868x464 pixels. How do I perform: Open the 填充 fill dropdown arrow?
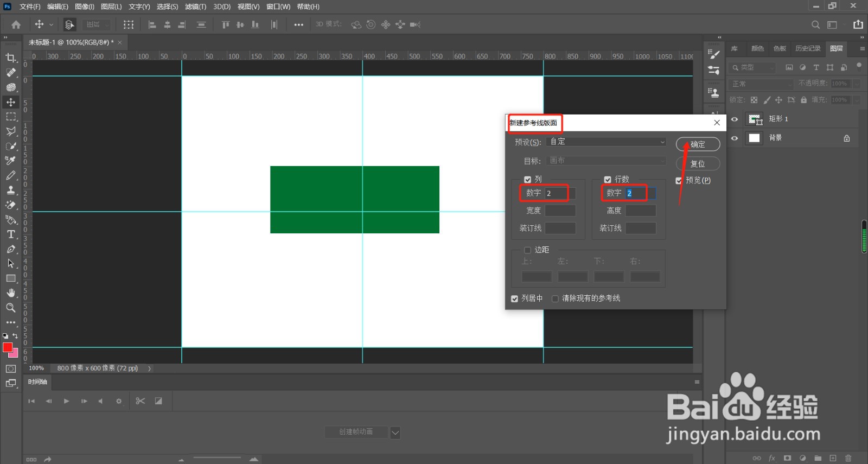click(857, 100)
